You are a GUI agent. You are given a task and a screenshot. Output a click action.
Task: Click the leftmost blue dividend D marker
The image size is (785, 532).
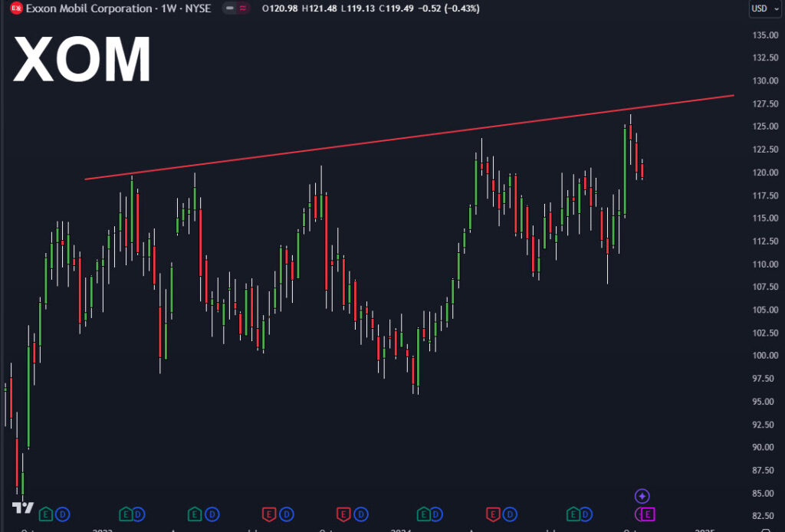(x=62, y=514)
